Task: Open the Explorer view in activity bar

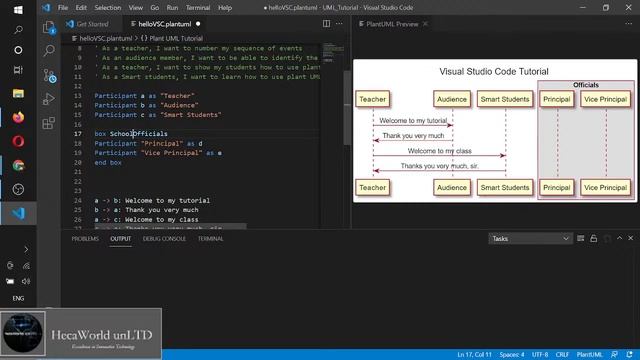Action: coord(49,27)
